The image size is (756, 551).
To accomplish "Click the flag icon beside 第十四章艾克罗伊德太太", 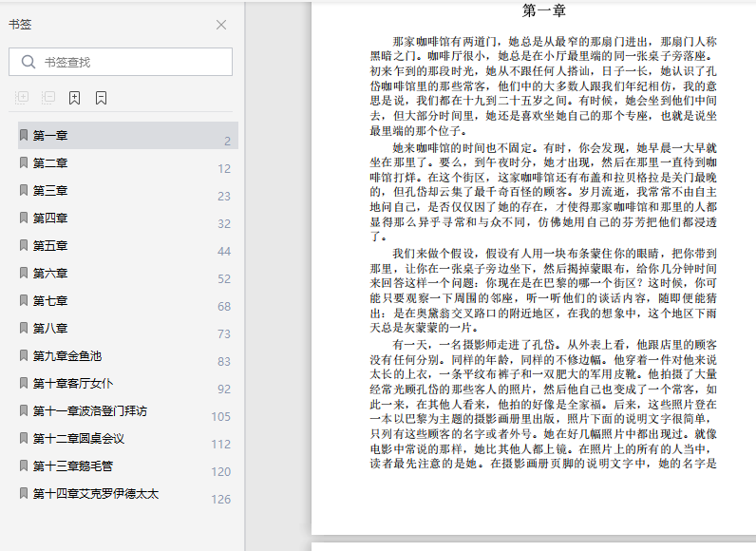I will (23, 493).
